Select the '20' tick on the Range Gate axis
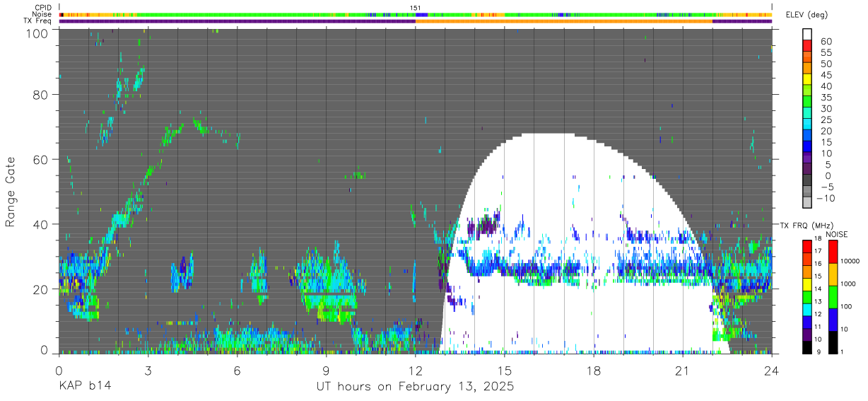 coord(42,289)
